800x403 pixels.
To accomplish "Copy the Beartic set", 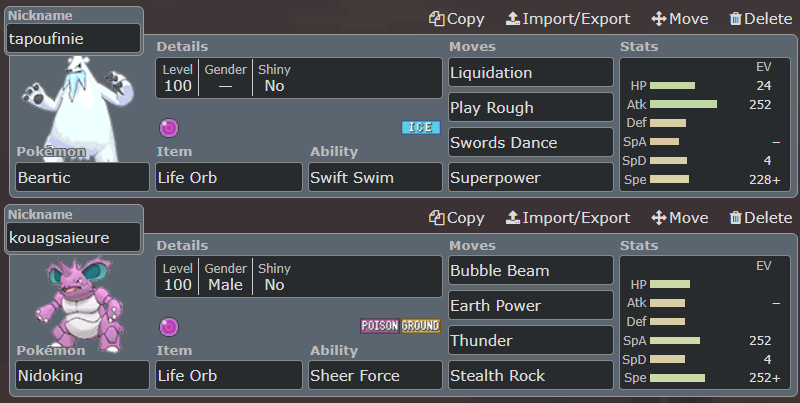I will point(456,19).
